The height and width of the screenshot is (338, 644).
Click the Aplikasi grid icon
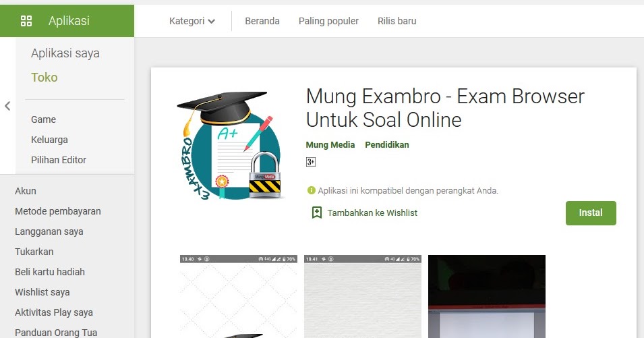26,21
